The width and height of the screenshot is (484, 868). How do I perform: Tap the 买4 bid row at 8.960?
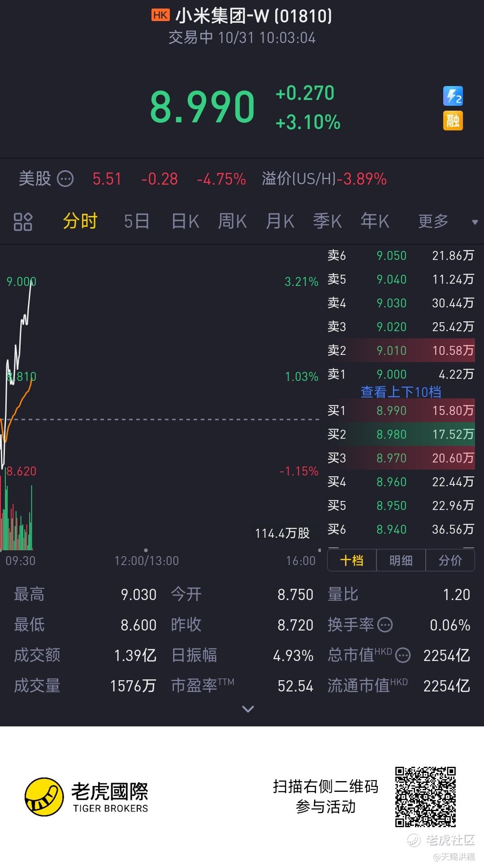(401, 482)
